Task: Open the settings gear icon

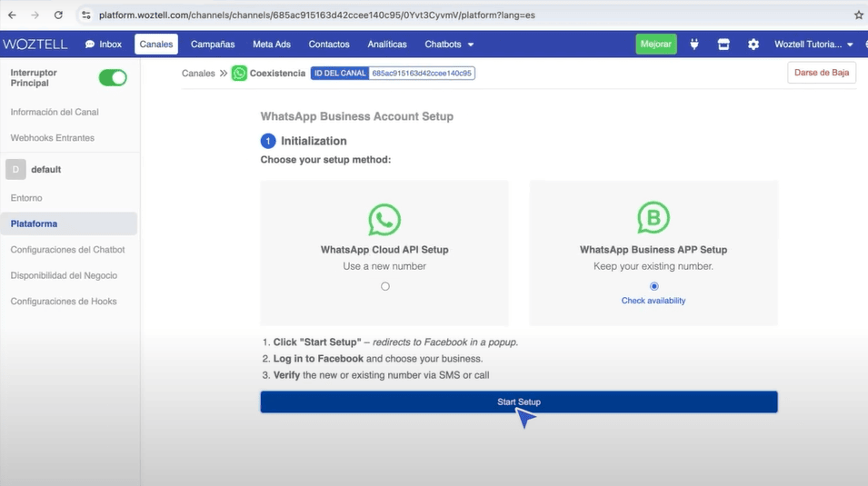Action: [753, 45]
